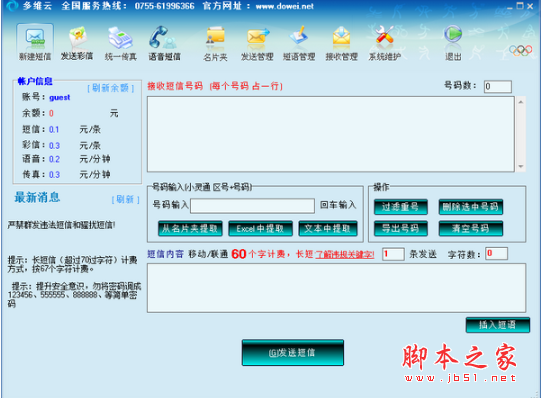
Task: Click the 删除选中号码 button
Action: click(470, 207)
